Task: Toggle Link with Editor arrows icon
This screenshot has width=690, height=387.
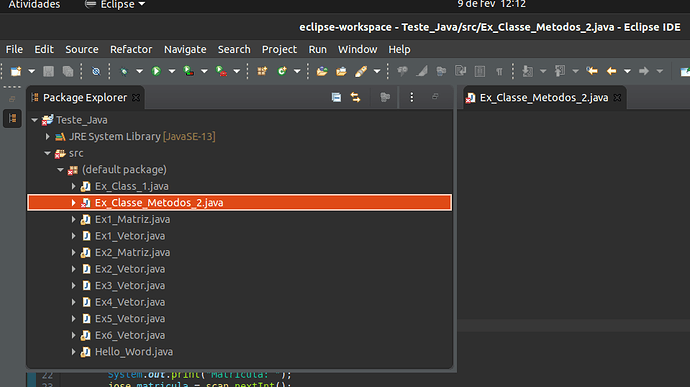Action: [356, 97]
